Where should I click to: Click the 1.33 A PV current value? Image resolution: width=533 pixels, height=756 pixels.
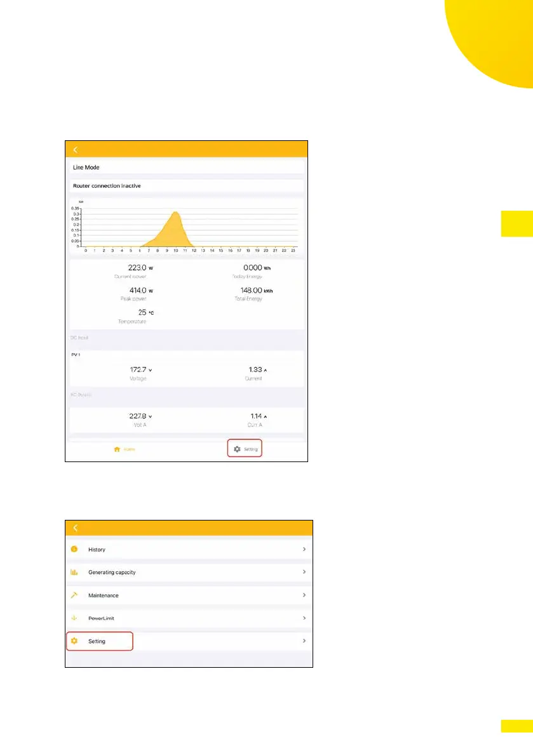(257, 369)
